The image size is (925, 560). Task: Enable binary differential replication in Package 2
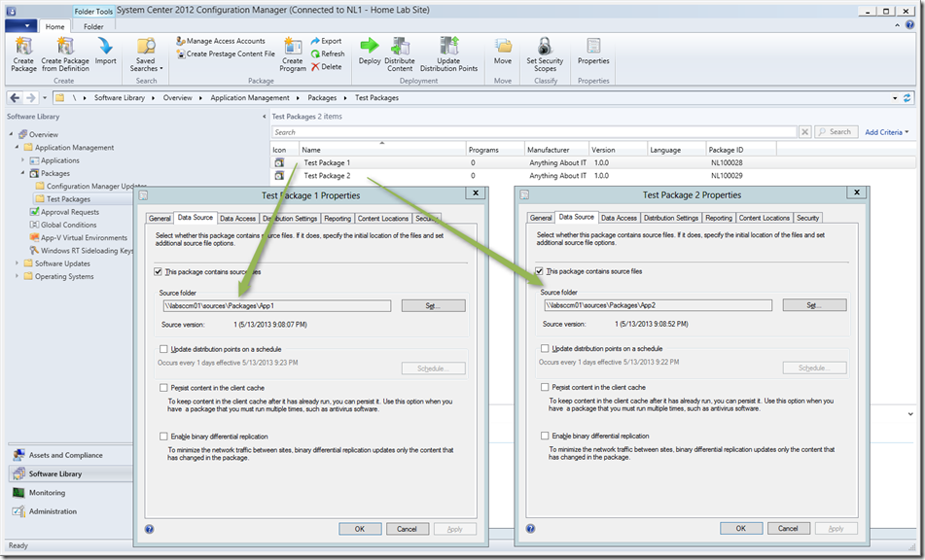click(x=545, y=436)
